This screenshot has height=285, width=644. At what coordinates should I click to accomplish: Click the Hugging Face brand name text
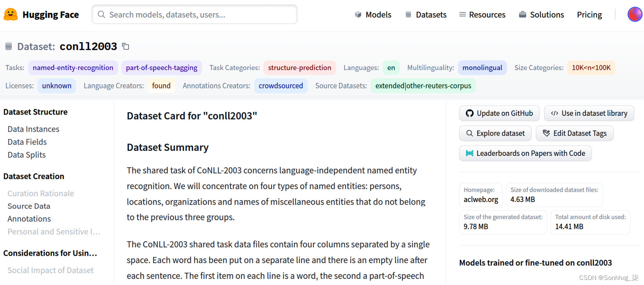point(50,15)
